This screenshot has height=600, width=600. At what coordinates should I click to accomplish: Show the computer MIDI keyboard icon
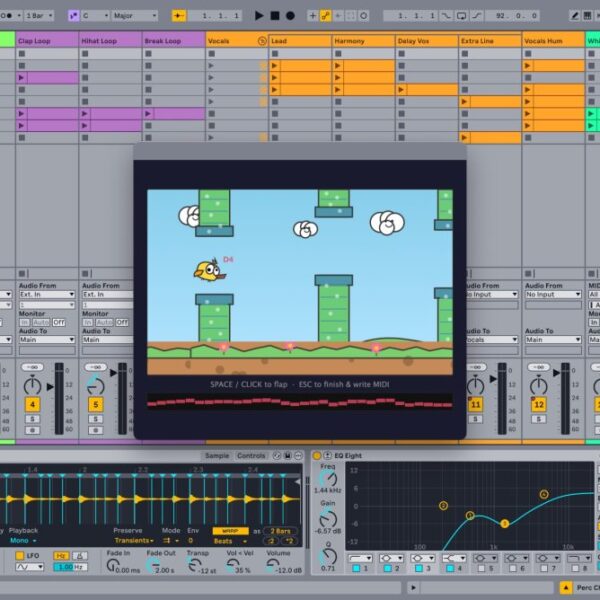pos(587,16)
